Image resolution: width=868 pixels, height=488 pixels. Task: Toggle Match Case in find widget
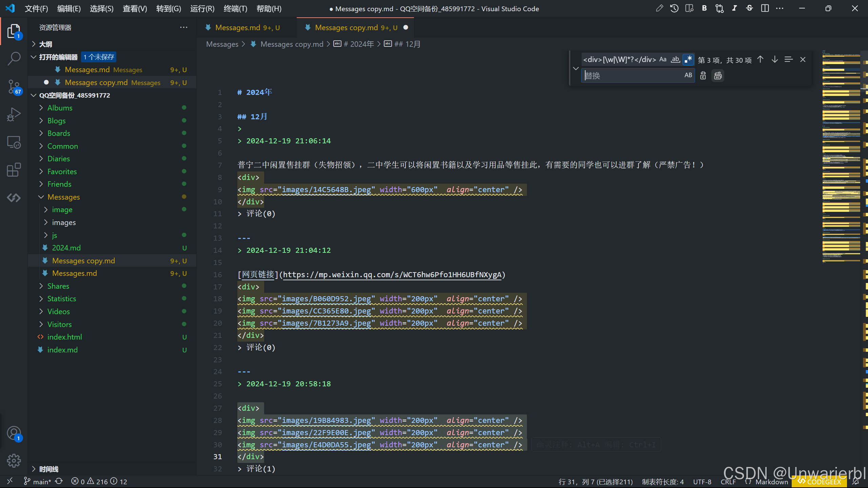click(x=663, y=60)
